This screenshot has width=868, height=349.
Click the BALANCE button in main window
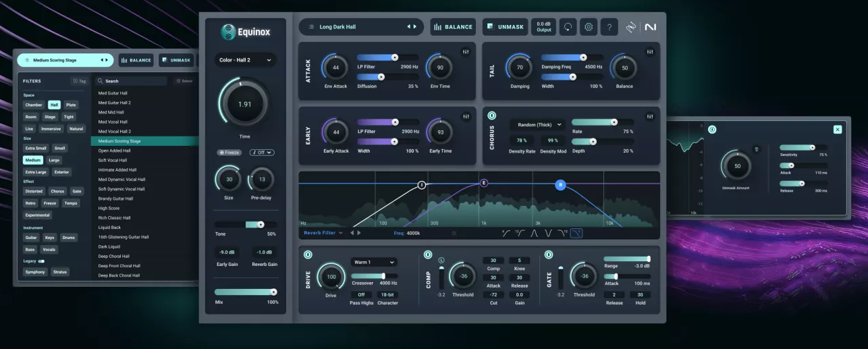[453, 27]
